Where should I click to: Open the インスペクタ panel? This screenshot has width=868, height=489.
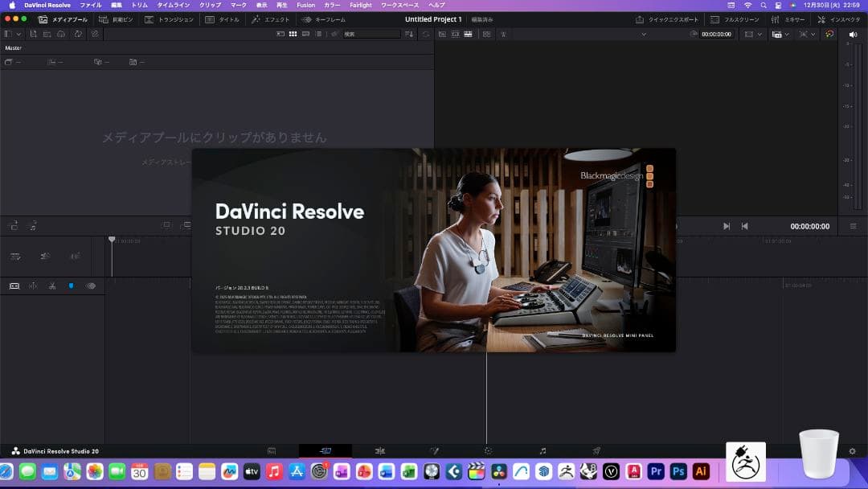click(x=837, y=19)
